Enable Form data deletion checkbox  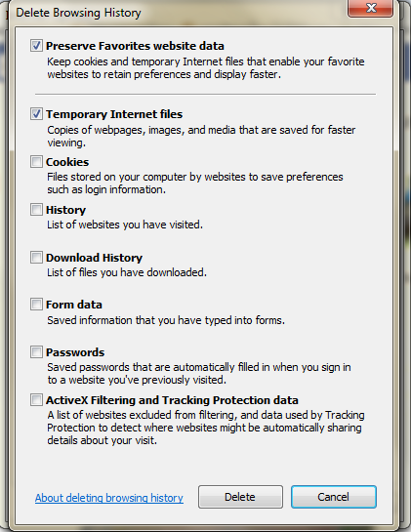point(36,304)
